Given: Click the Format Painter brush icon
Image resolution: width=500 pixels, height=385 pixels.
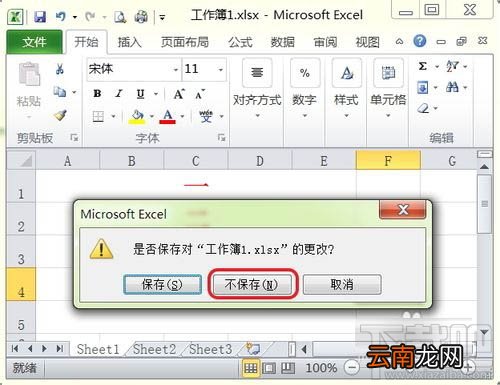Looking at the screenshot, I should pyautogui.click(x=60, y=115).
